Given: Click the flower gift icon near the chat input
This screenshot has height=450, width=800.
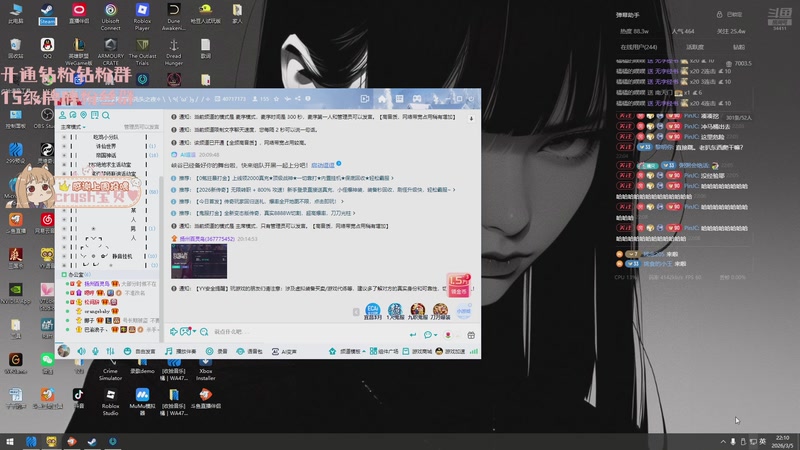Looking at the screenshot, I should coord(448,335).
